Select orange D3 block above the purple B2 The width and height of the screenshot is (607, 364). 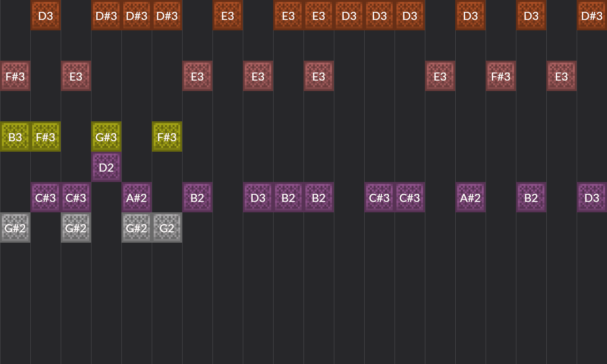coord(531,15)
